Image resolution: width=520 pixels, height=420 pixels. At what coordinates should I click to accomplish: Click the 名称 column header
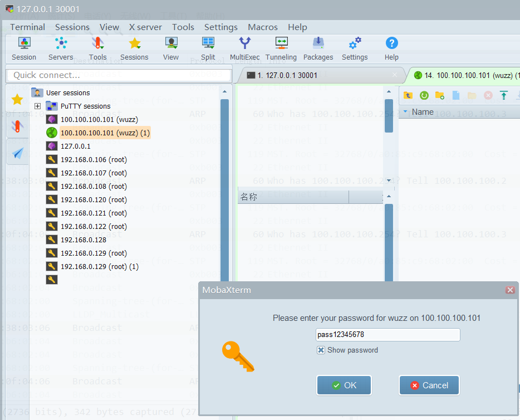(x=293, y=197)
